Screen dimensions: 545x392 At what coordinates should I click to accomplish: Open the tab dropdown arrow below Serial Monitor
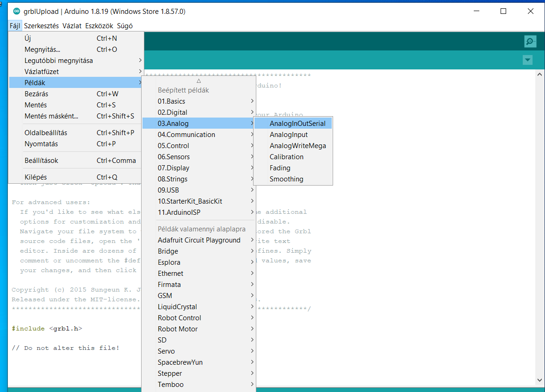pyautogui.click(x=527, y=60)
